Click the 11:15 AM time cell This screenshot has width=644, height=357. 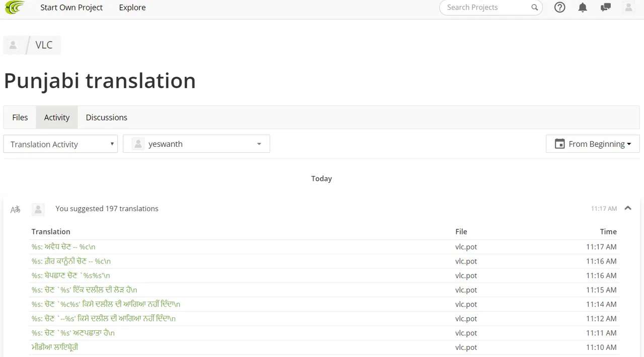coord(601,290)
